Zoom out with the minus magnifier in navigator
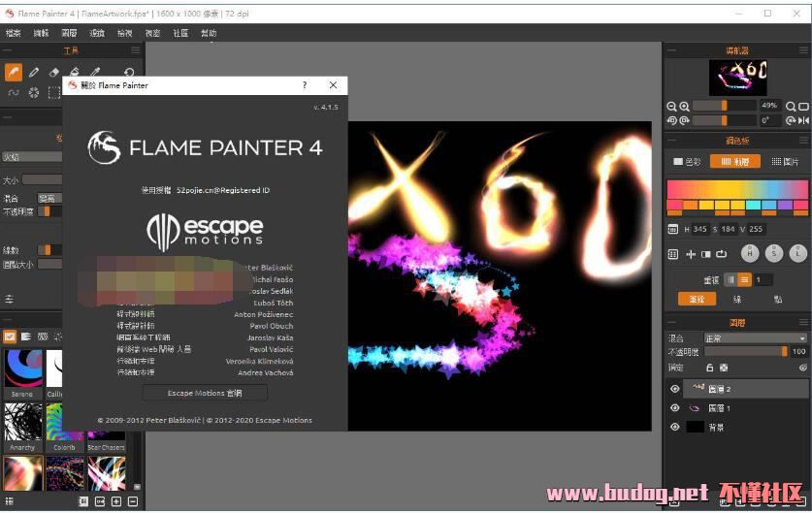Image resolution: width=812 pixels, height=513 pixels. coord(671,107)
